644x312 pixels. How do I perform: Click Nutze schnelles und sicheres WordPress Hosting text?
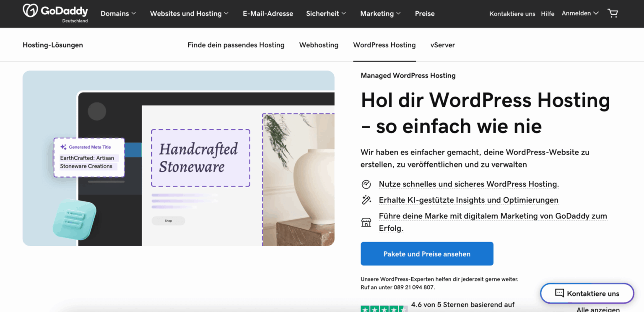tap(469, 184)
